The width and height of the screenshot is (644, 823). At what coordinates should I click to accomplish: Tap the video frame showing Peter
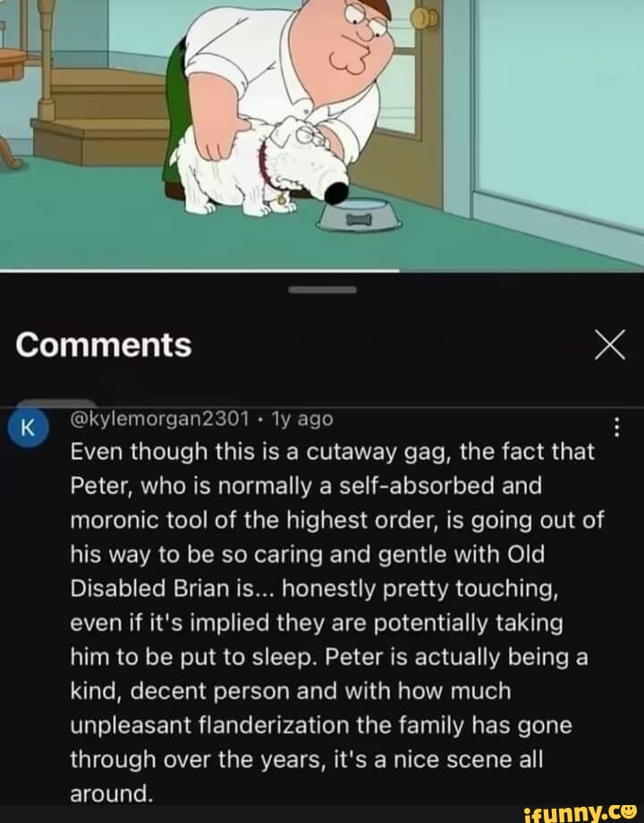(322, 134)
